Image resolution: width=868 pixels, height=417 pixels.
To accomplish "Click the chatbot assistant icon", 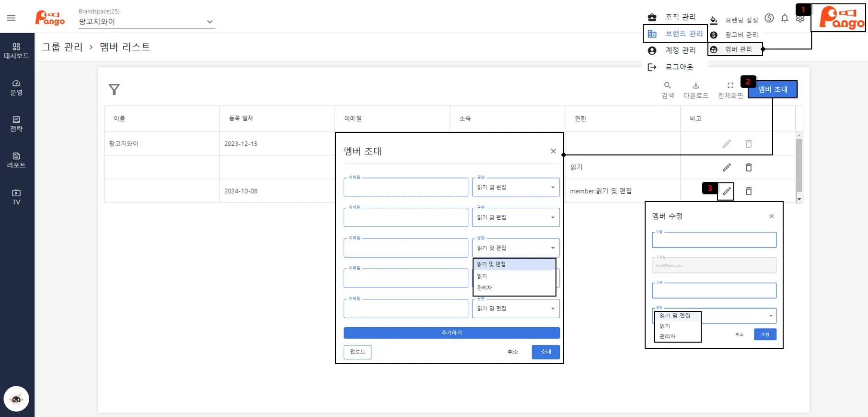I will pyautogui.click(x=16, y=399).
